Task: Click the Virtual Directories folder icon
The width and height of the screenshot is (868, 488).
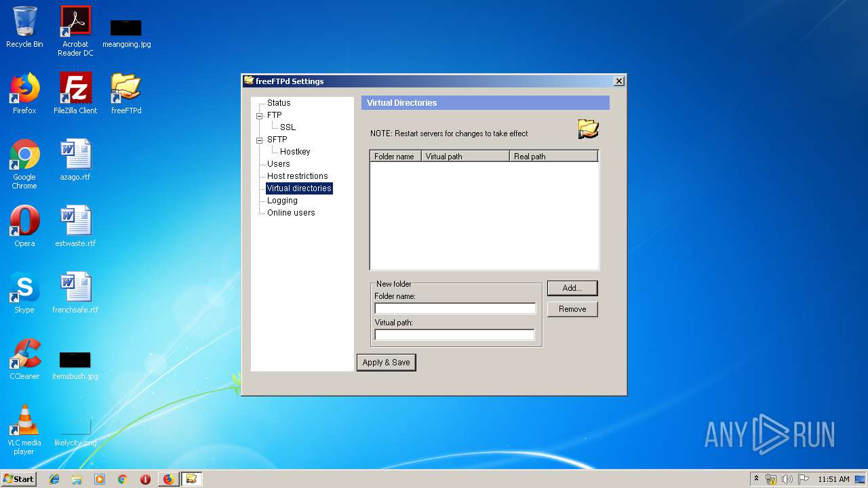Action: coord(588,129)
